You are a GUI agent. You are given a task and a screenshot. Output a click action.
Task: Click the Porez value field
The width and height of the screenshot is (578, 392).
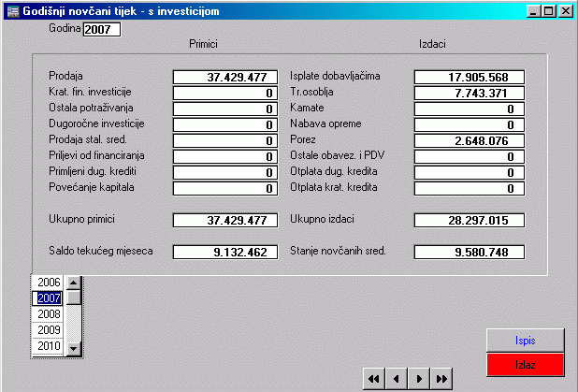coord(470,140)
